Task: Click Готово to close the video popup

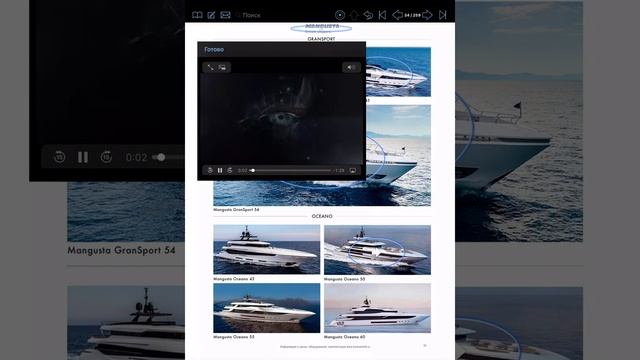Action: pos(214,49)
